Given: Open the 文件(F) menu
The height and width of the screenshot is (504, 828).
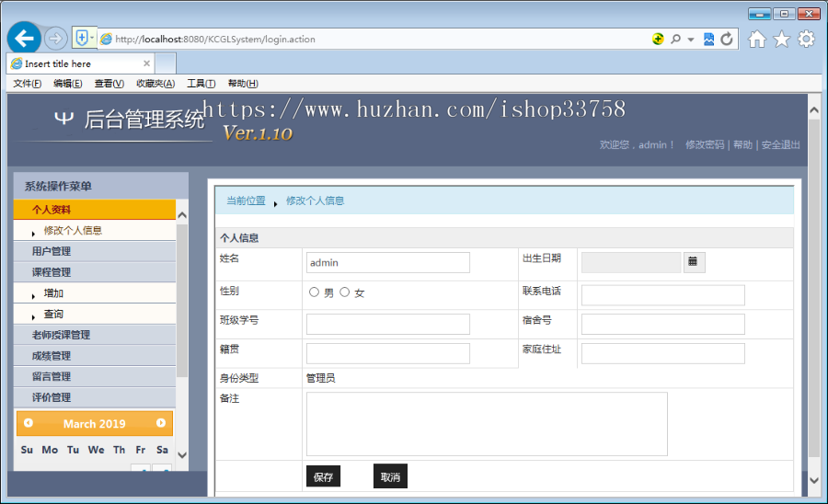Looking at the screenshot, I should click(27, 84).
